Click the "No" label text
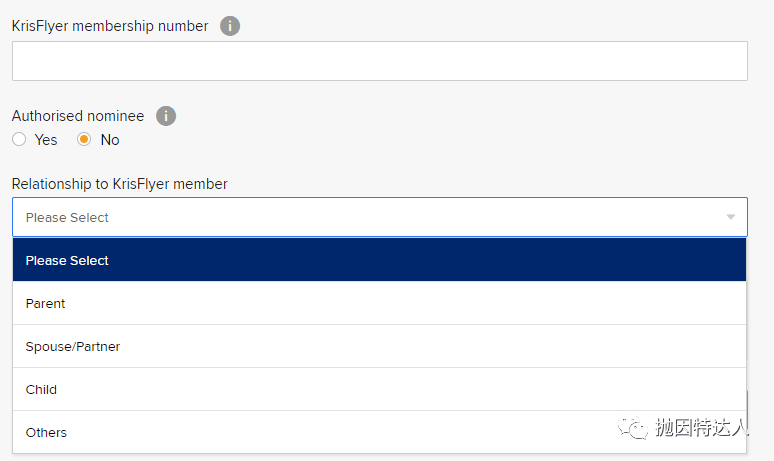Viewport: 774px width, 461px height. [110, 140]
